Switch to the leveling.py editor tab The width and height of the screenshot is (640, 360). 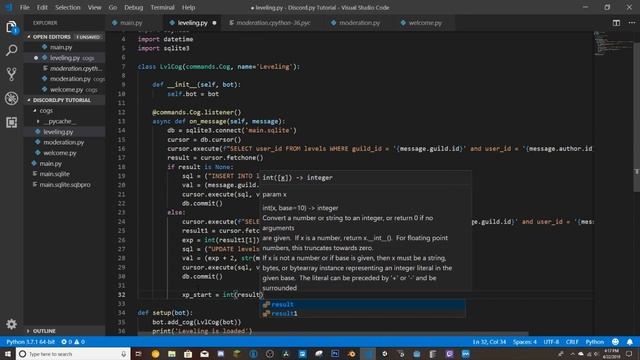193,23
